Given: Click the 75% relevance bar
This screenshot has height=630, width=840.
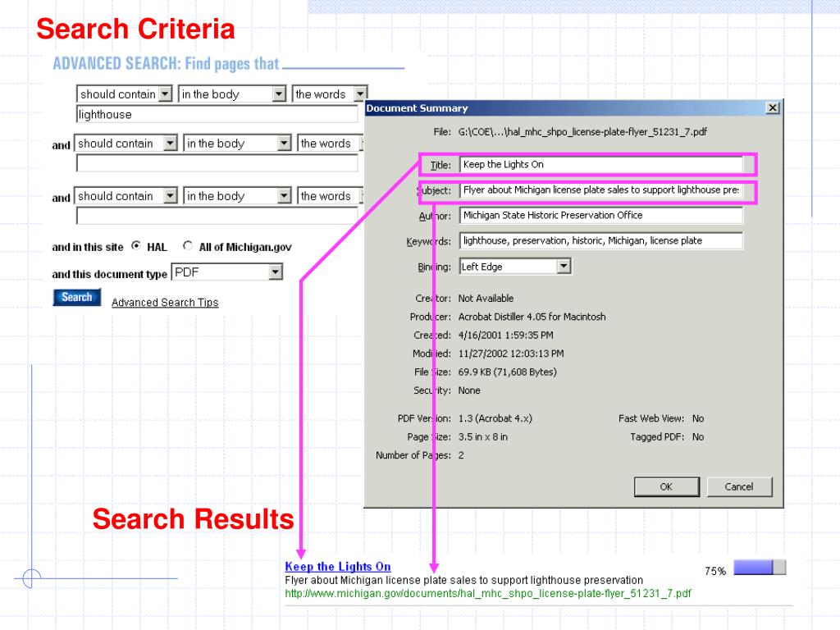Looking at the screenshot, I should pyautogui.click(x=759, y=568).
